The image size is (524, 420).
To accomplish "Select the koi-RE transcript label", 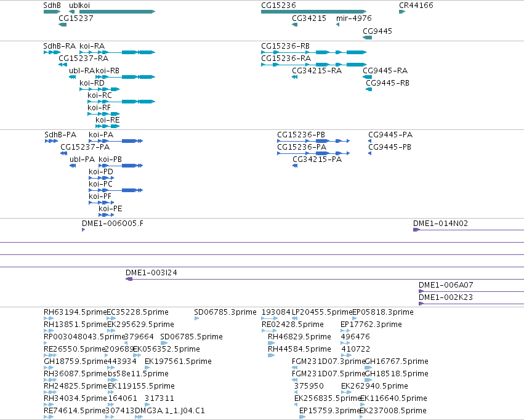I will pos(108,120).
